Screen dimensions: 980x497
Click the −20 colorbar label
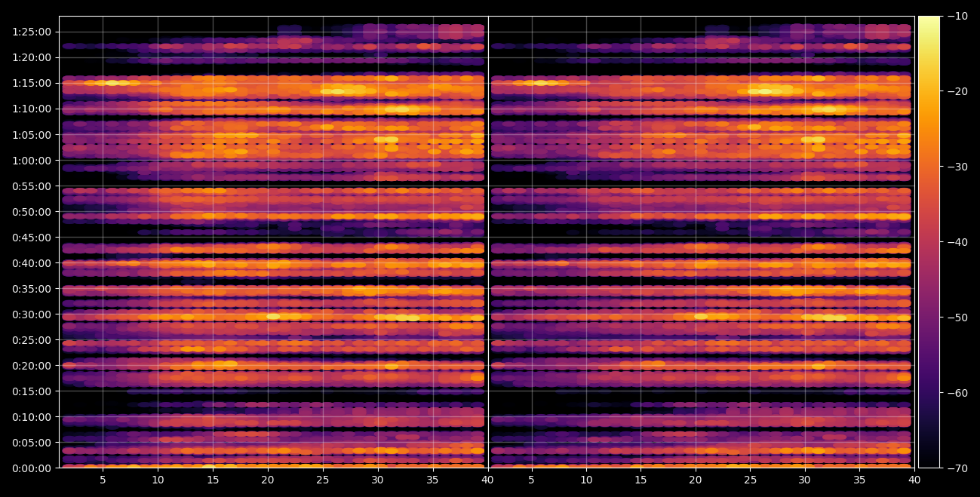[957, 91]
